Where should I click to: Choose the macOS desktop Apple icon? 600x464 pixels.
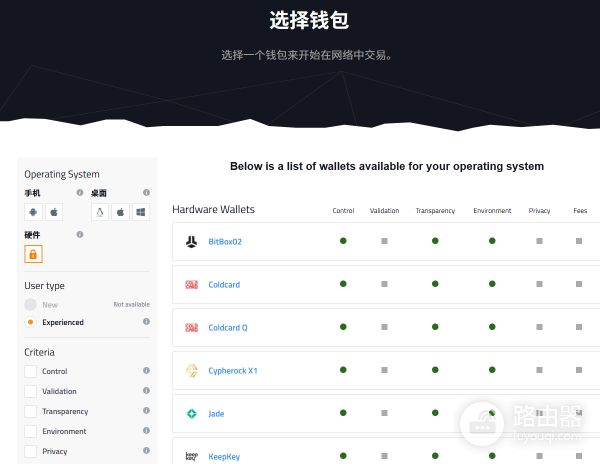coord(121,212)
